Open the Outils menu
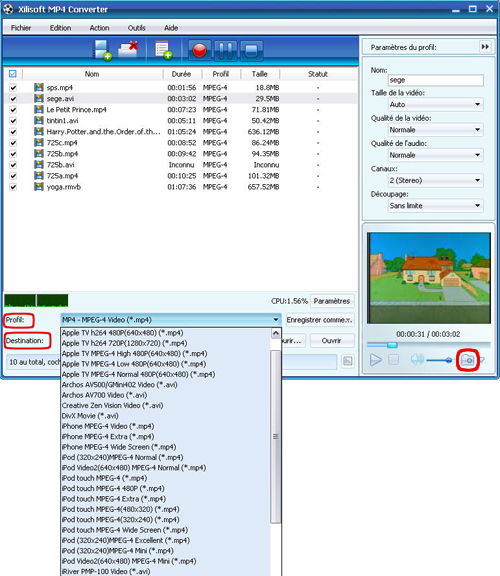Screen dimensions: 500x576 point(137,28)
